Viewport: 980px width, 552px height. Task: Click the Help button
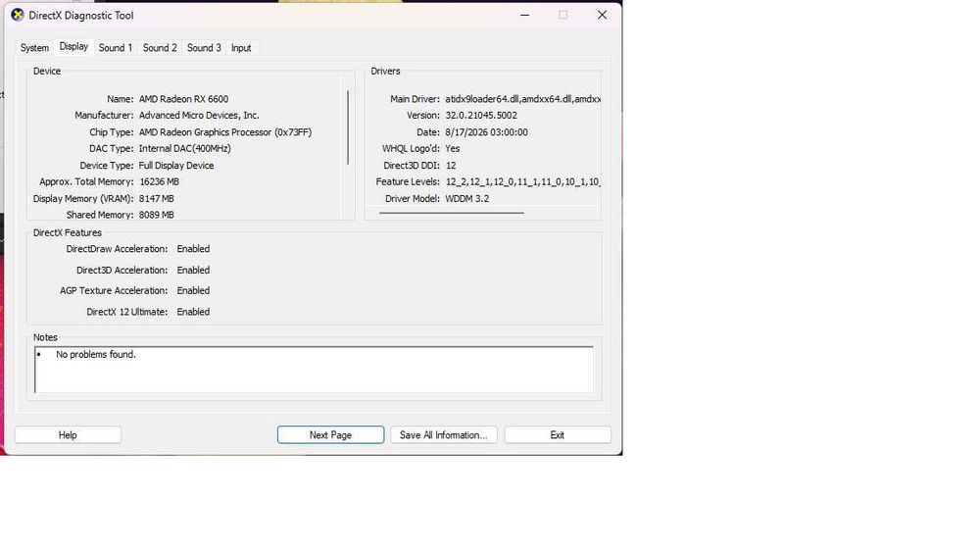click(x=68, y=435)
